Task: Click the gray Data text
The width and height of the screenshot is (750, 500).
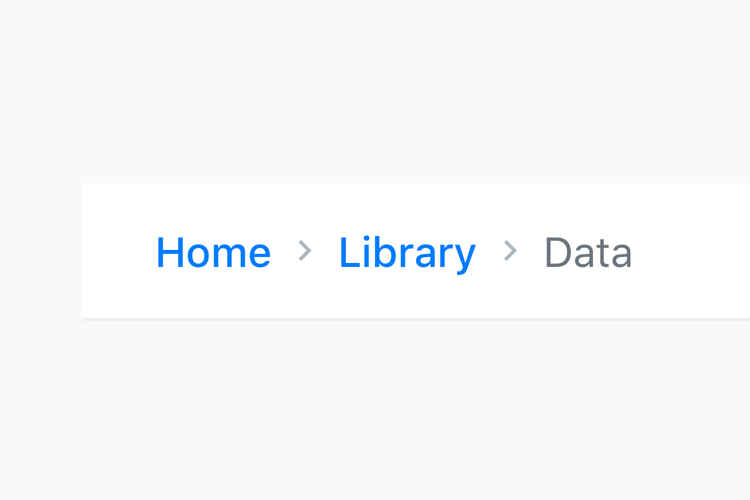Action: pos(588,253)
